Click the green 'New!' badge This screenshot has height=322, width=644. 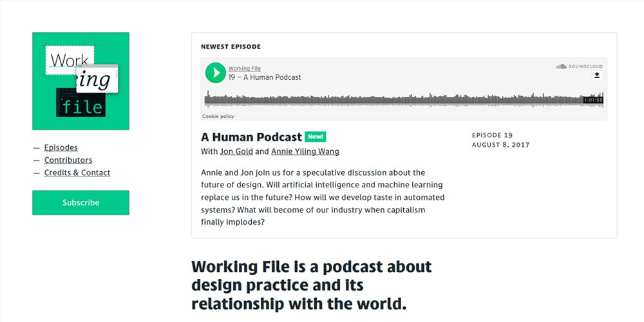[316, 137]
